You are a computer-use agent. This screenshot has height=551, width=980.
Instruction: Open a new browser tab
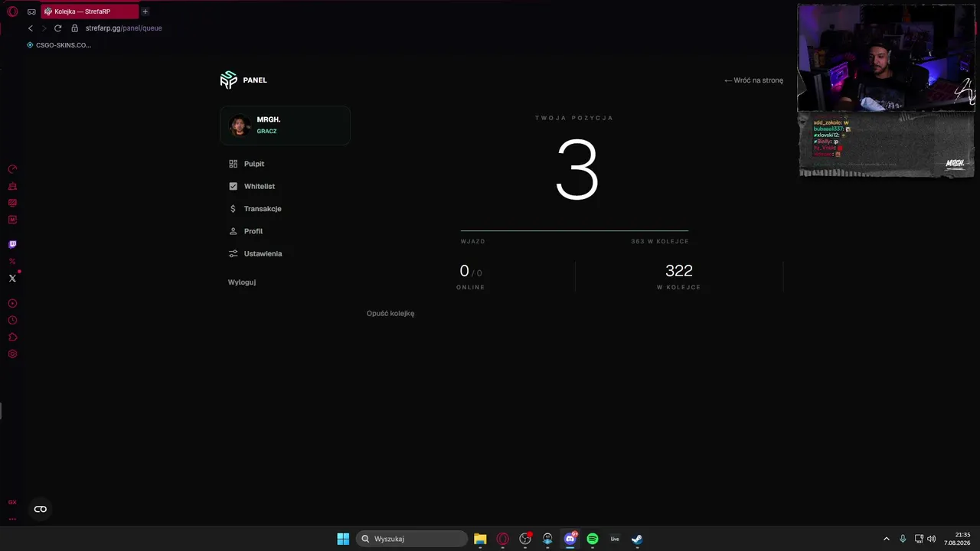[x=145, y=11]
